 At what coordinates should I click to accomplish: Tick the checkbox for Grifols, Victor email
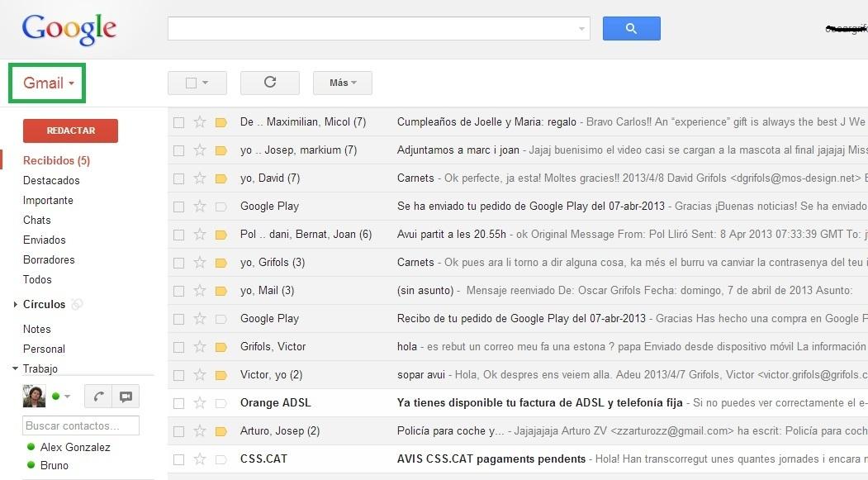click(x=178, y=347)
